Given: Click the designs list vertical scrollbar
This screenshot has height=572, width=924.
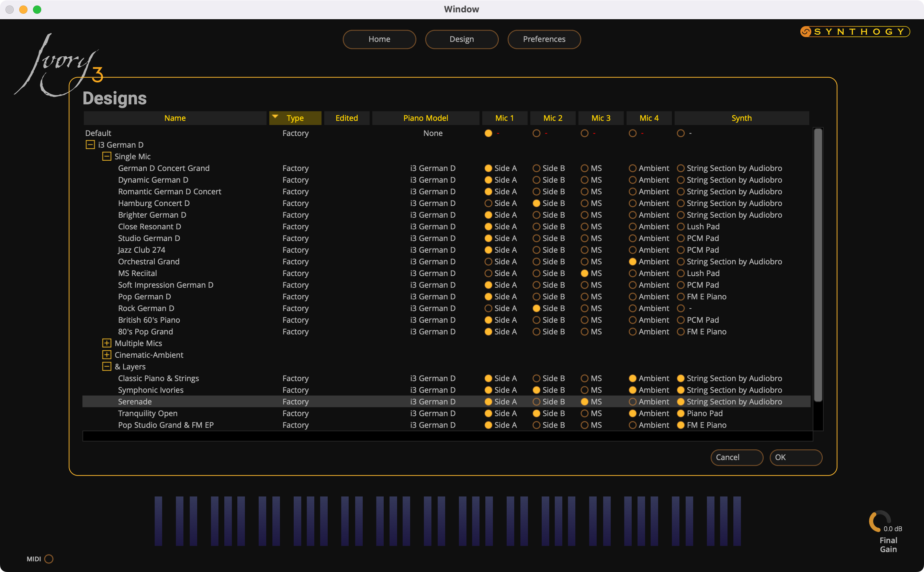Looking at the screenshot, I should pyautogui.click(x=818, y=265).
